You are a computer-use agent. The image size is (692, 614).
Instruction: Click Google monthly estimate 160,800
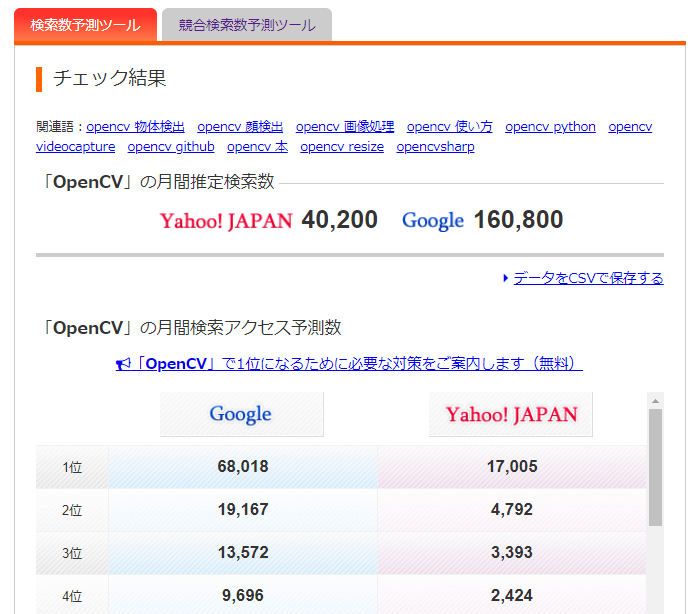pos(519,220)
